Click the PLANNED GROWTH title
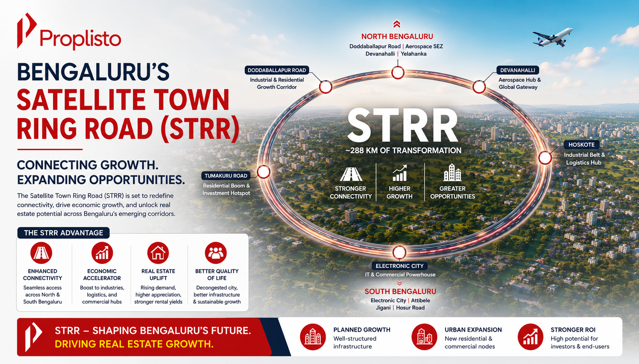 (x=362, y=330)
